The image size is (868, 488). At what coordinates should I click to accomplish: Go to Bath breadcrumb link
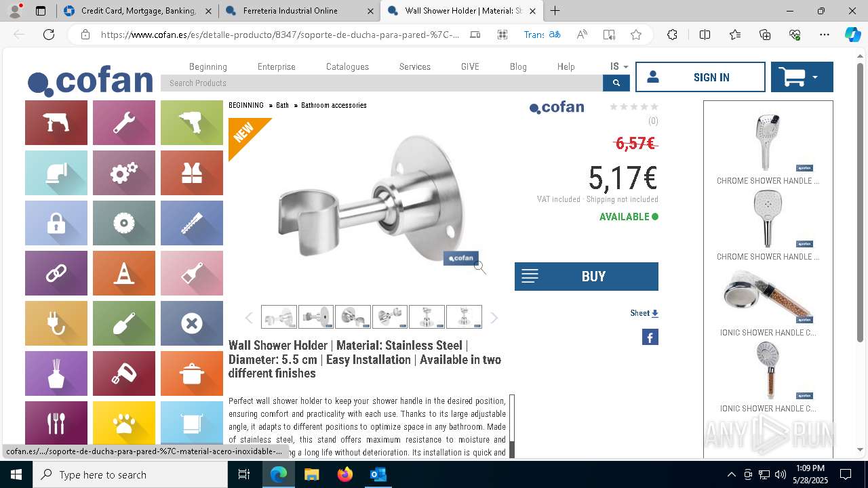(x=282, y=105)
